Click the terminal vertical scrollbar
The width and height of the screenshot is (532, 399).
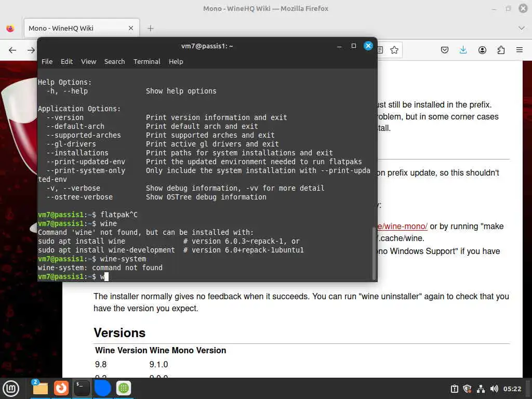coord(374,253)
